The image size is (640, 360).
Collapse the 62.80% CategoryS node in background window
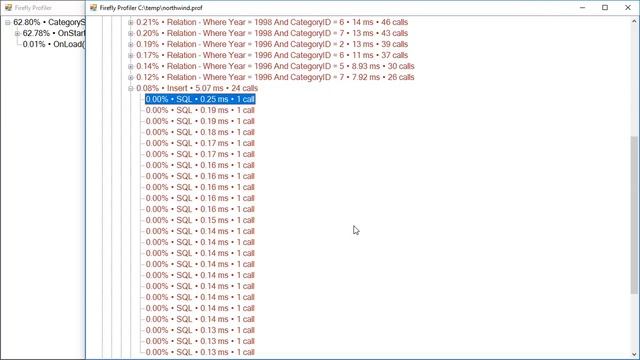8,22
